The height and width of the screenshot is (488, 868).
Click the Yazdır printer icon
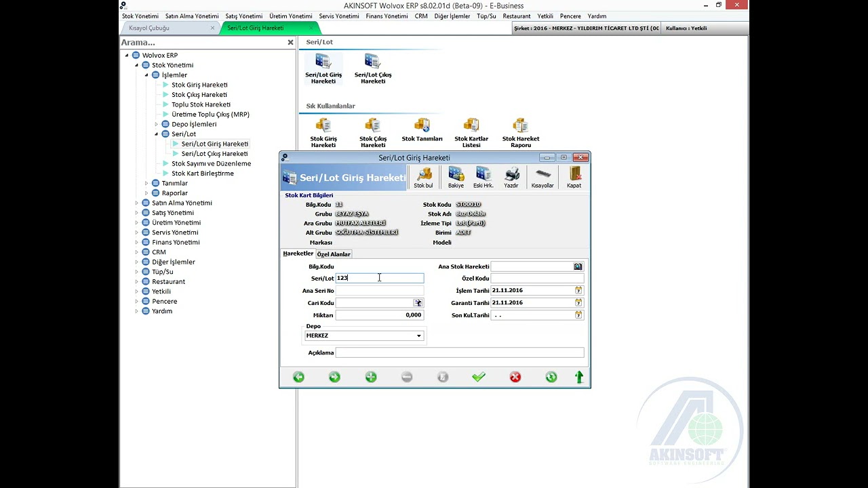(x=511, y=178)
